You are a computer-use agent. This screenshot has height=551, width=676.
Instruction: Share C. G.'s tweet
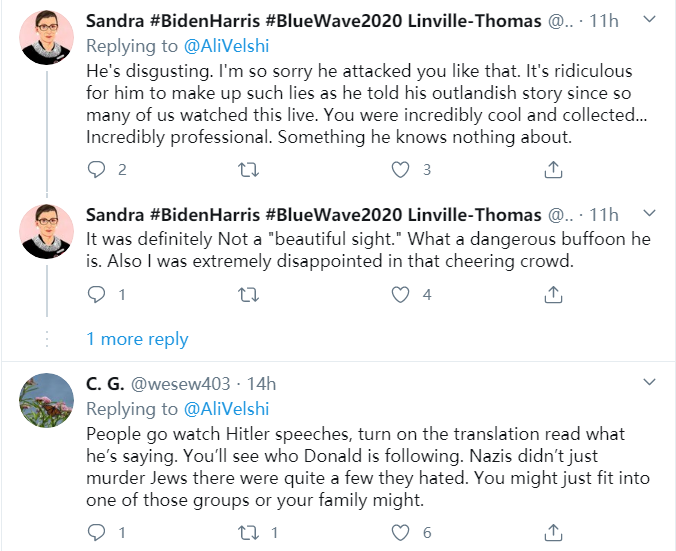(x=553, y=532)
